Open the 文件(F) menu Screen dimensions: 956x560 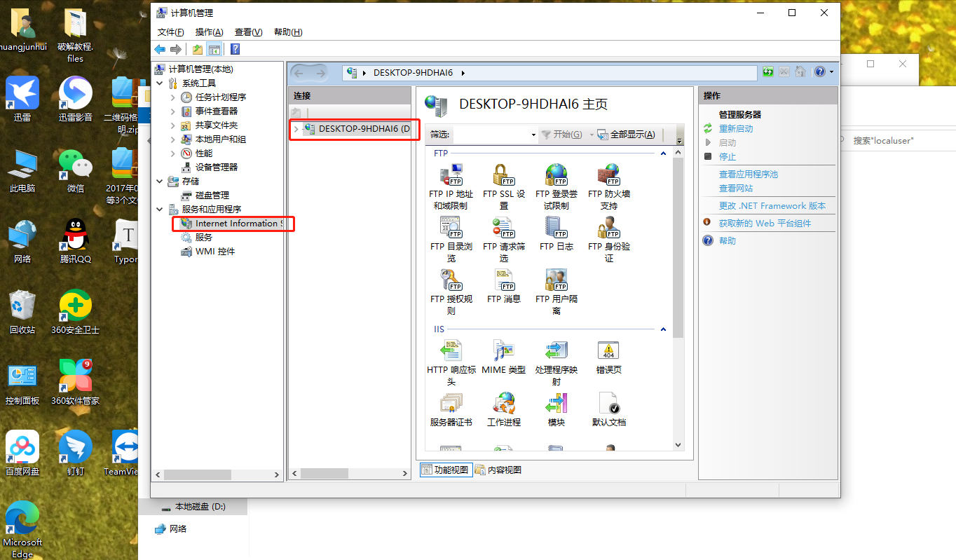coord(170,32)
